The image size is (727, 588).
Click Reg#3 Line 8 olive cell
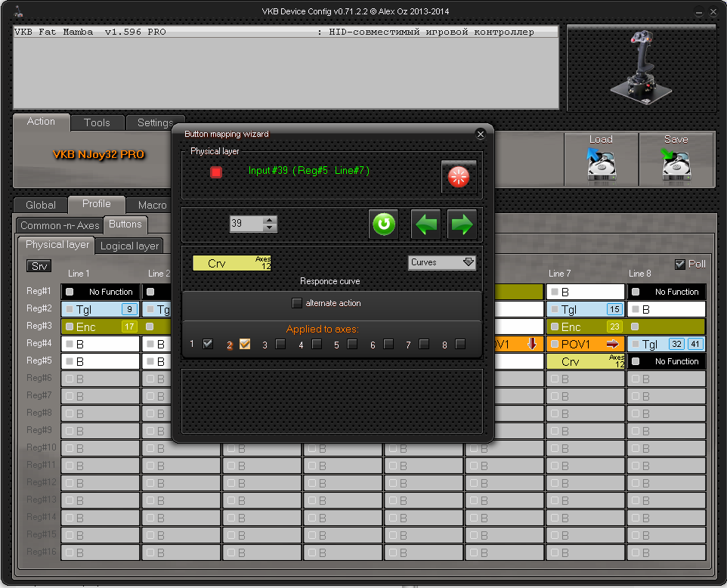667,326
